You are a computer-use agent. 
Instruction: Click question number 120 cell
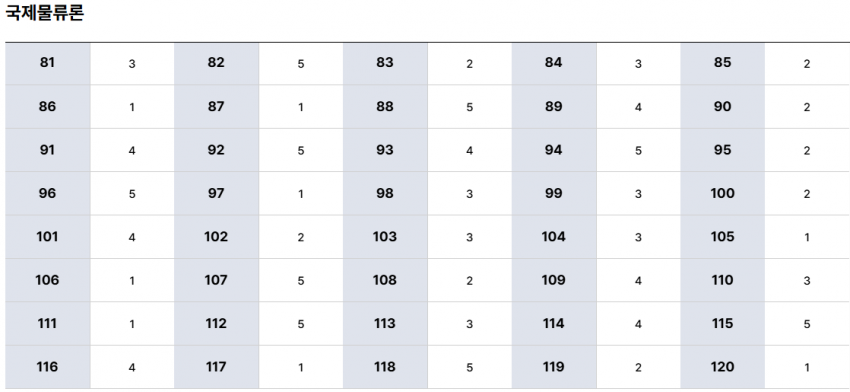723,367
